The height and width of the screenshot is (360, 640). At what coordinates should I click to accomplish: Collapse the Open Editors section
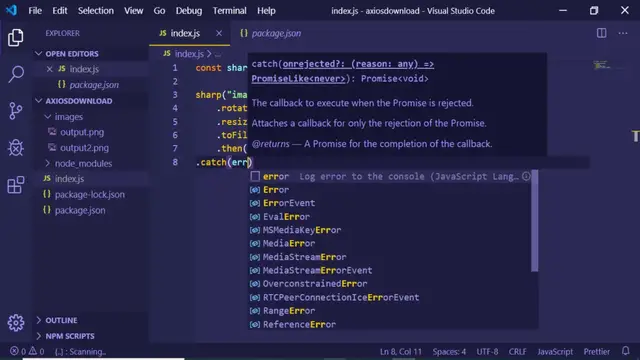(x=39, y=53)
